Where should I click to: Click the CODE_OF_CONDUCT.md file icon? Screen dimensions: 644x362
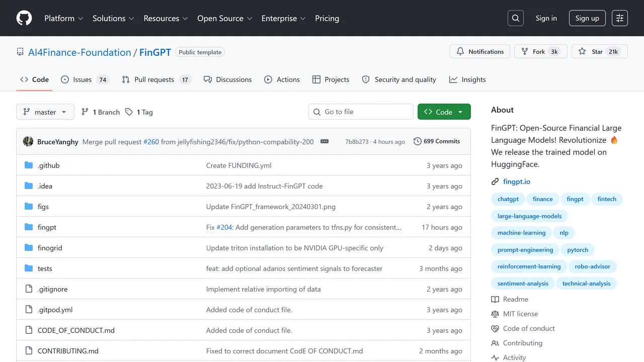tap(29, 330)
